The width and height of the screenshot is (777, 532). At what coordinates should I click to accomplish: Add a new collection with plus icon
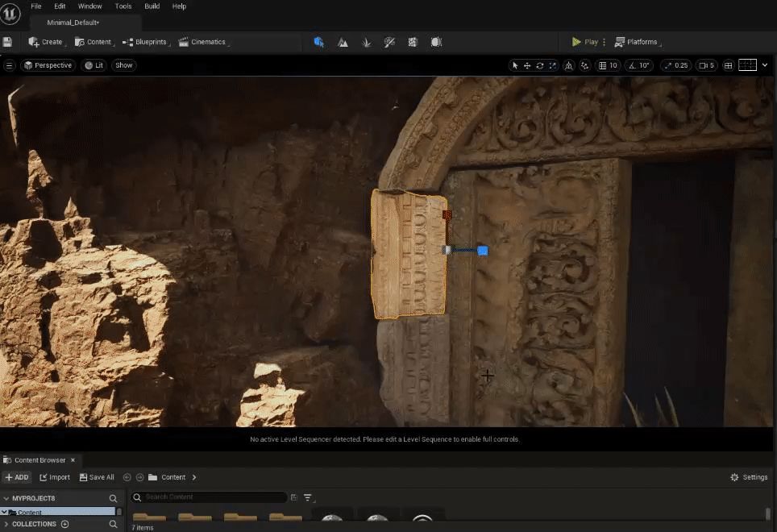[65, 524]
